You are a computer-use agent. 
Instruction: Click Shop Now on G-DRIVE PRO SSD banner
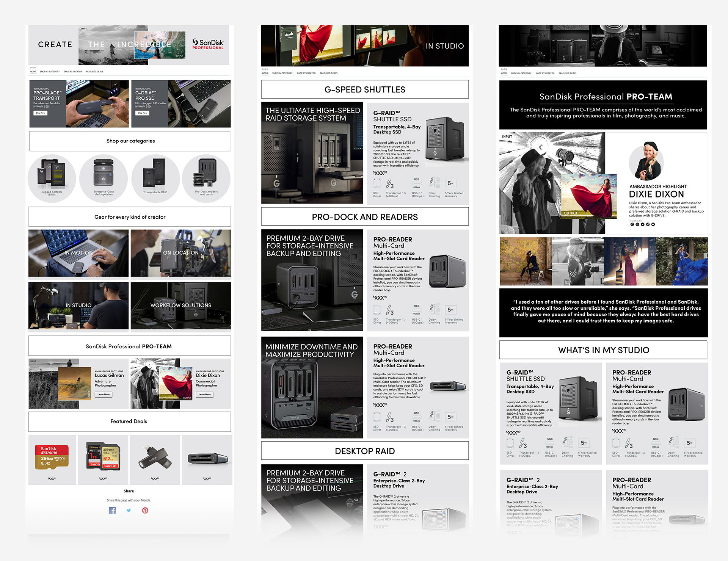[x=142, y=113]
